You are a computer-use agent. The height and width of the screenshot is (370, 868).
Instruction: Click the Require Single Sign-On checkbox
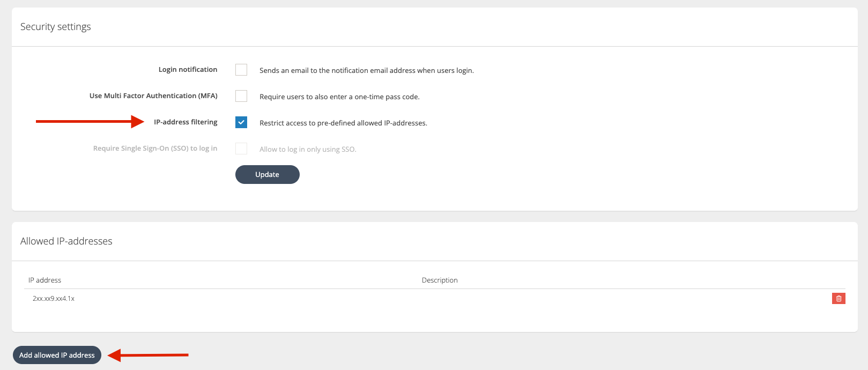point(241,149)
